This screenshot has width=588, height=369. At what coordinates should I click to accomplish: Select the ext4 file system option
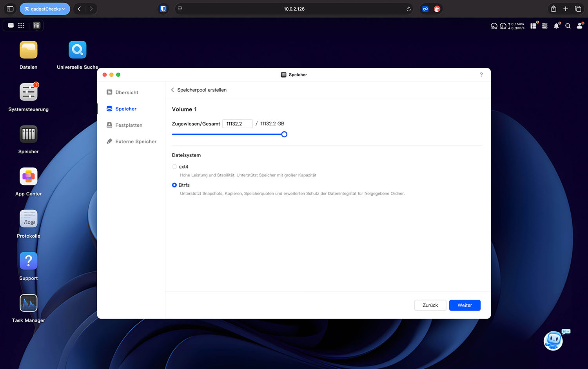click(174, 167)
